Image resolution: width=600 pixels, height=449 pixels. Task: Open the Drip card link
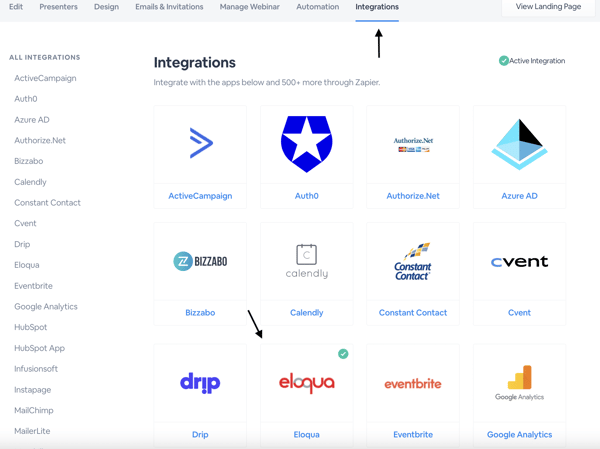tap(200, 434)
